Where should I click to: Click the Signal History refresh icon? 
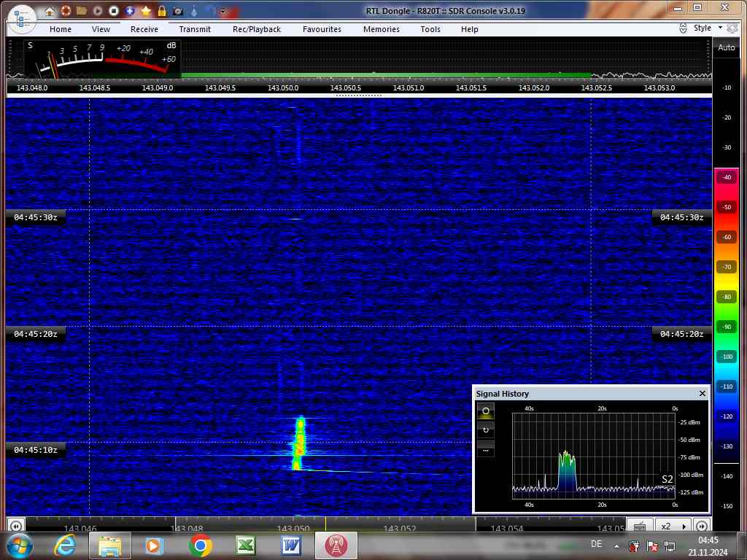click(485, 430)
